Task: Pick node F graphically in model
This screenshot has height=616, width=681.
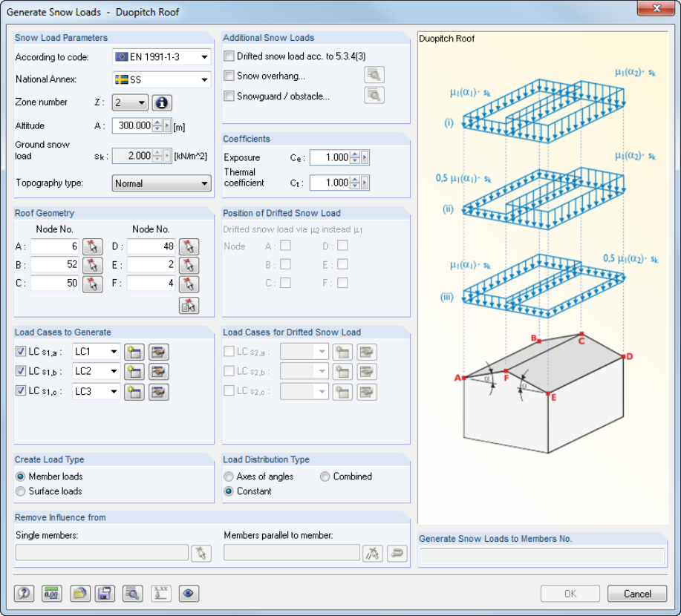Action: (189, 284)
